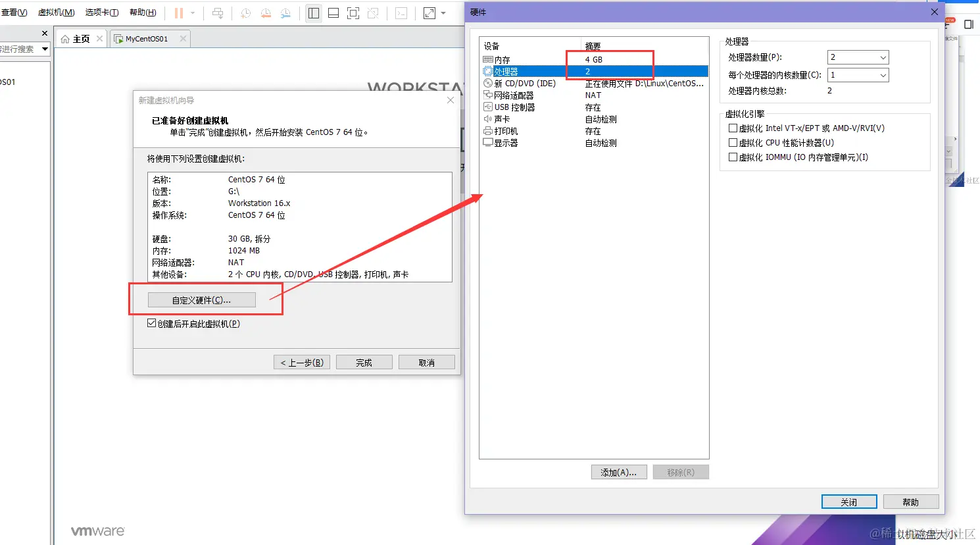Viewport: 980px width, 545px height.
Task: Open the snapshot manager wrench-clock icon
Action: pos(285,13)
